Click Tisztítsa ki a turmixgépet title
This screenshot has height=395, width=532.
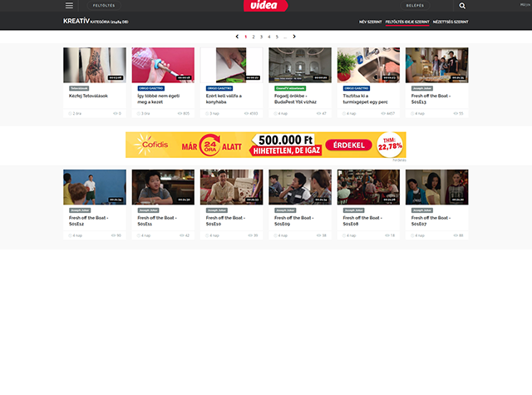[365, 99]
